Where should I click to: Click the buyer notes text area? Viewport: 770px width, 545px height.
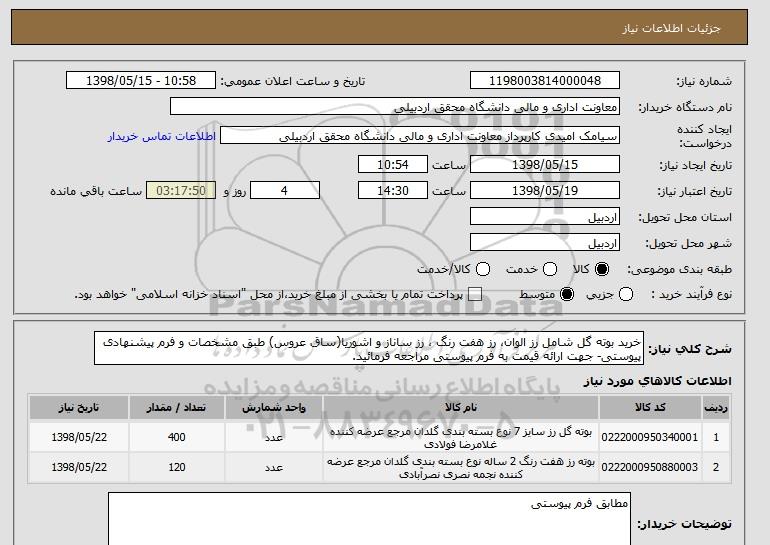pos(369,518)
